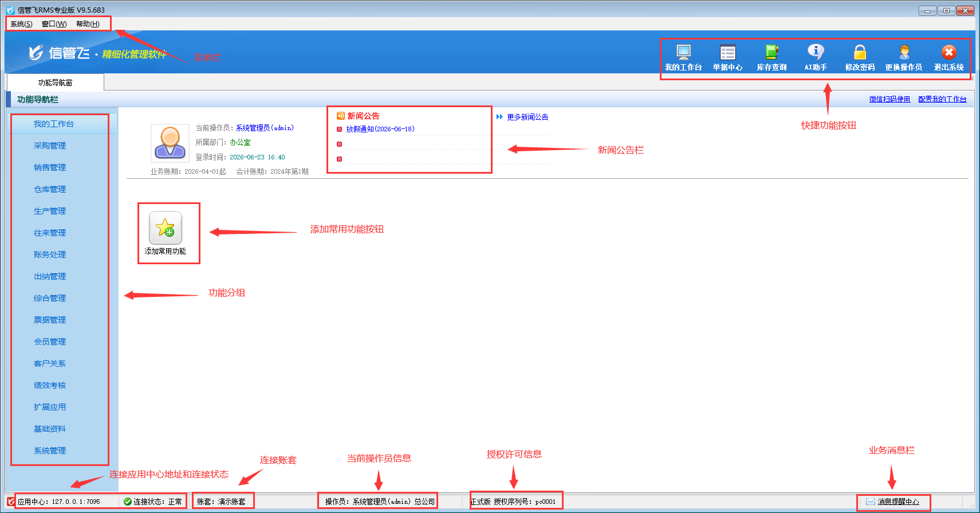This screenshot has height=513, width=980.
Task: Open the 票据管理 group
Action: coord(50,320)
